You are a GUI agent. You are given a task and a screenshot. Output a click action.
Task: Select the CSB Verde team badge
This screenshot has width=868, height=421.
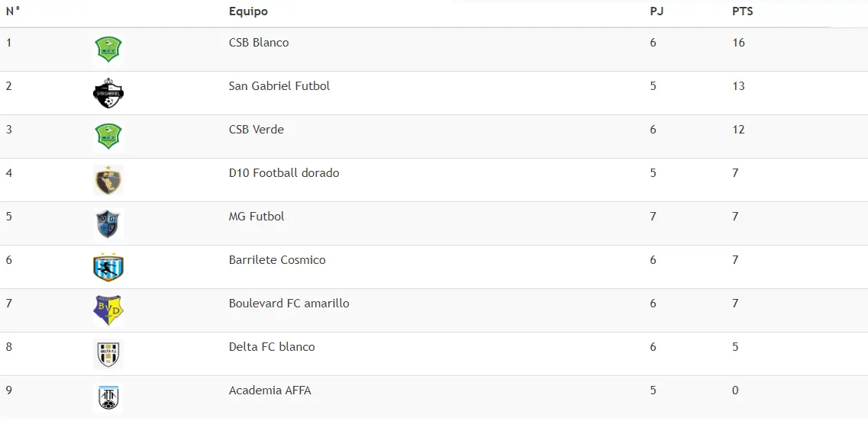108,136
